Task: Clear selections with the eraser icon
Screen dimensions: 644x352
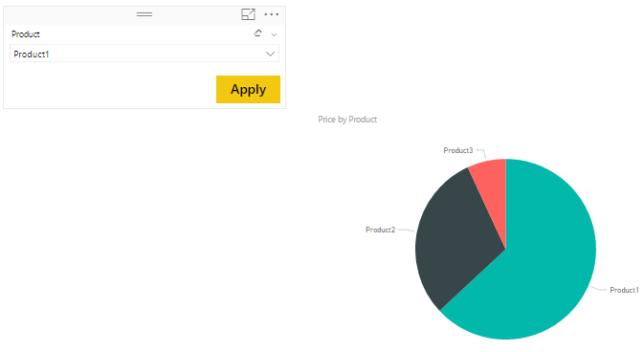Action: [258, 33]
